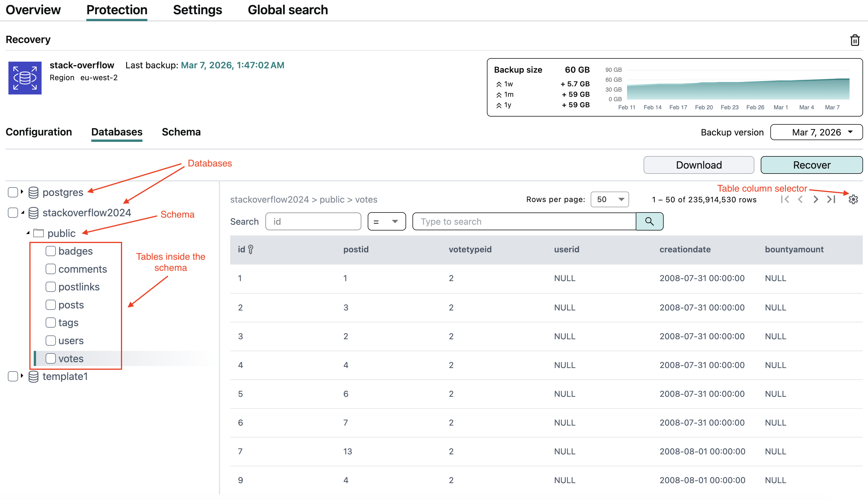
Task: Select the stackoverflow2024 database checkbox
Action: pyautogui.click(x=13, y=212)
